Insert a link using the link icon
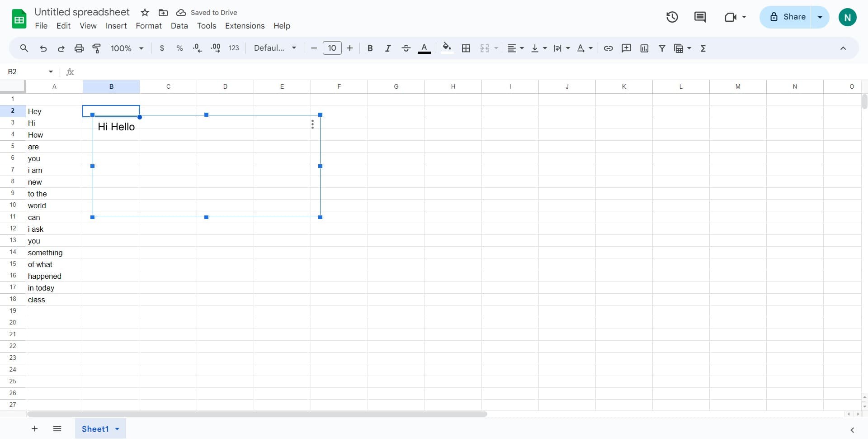Viewport: 868px width, 439px height. click(608, 48)
